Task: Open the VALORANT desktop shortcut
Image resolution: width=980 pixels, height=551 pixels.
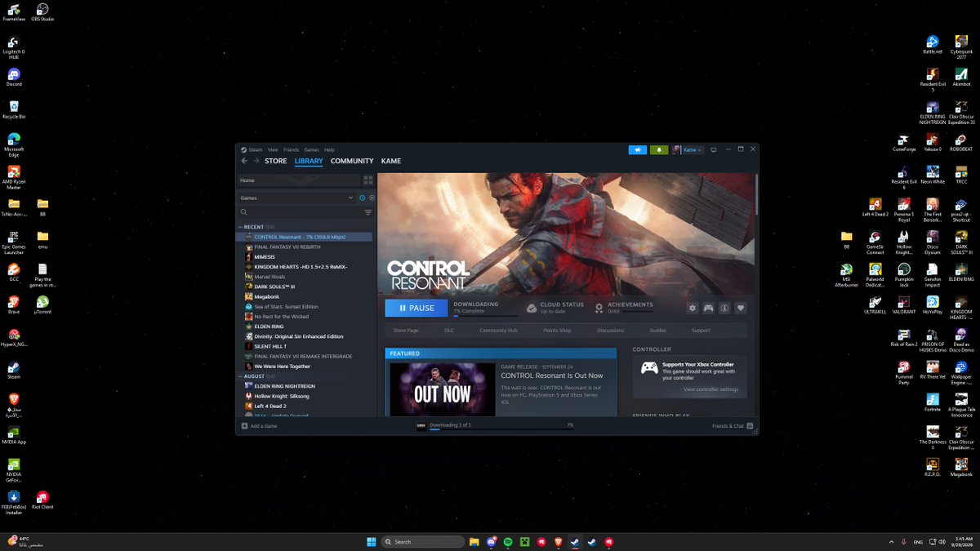Action: coord(904,305)
